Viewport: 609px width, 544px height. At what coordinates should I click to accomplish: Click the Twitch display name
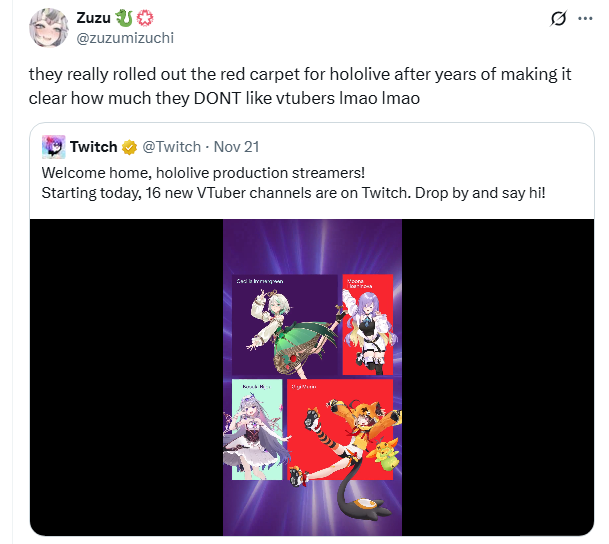pos(93,148)
